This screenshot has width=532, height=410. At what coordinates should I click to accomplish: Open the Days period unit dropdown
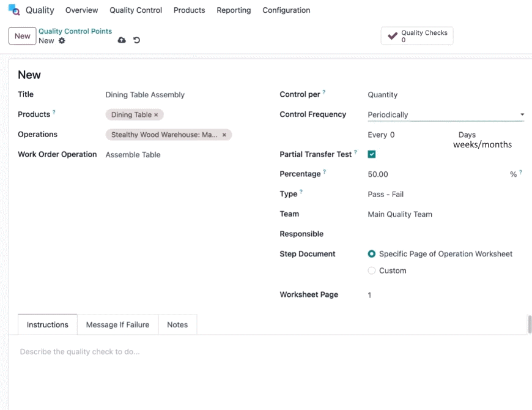coord(467,135)
